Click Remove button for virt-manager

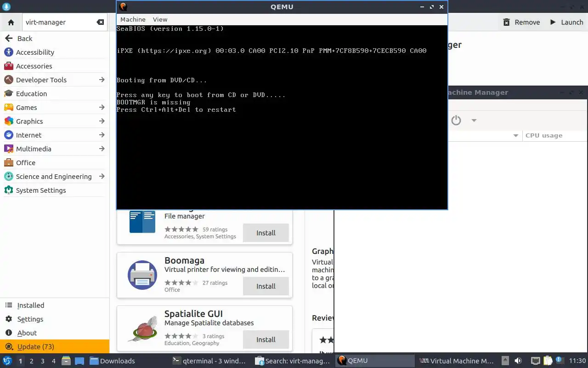point(521,22)
